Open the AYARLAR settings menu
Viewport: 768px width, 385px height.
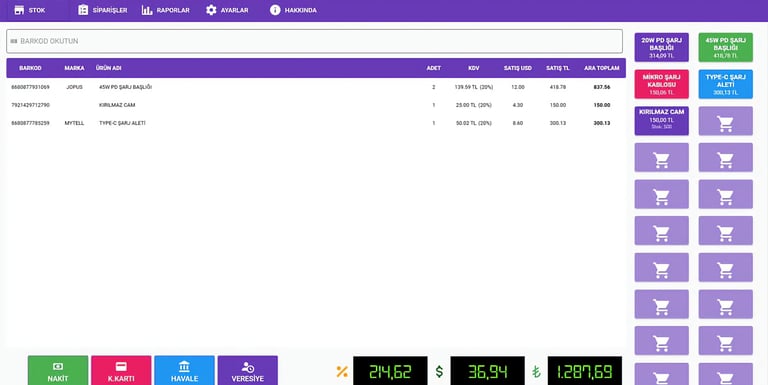[x=227, y=10]
